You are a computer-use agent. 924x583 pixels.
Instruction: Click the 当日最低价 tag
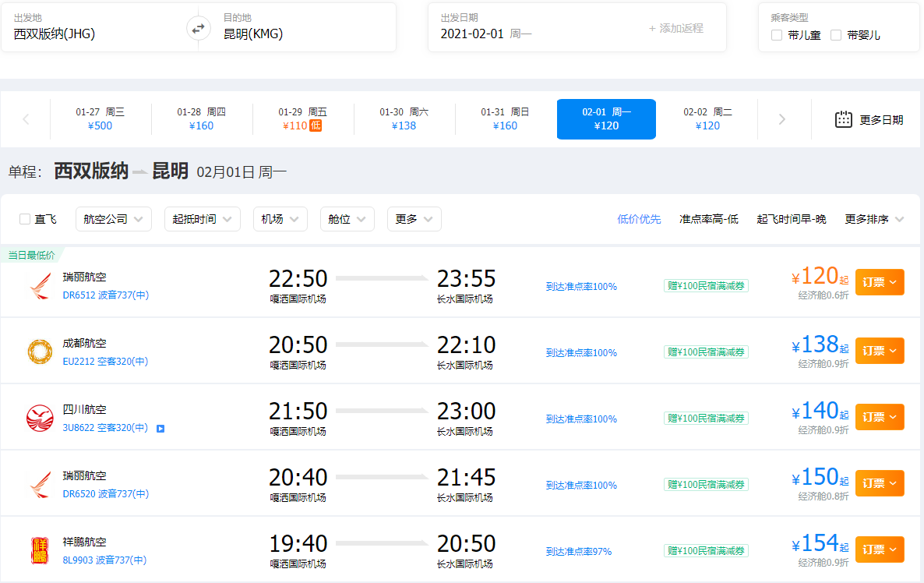click(x=31, y=255)
